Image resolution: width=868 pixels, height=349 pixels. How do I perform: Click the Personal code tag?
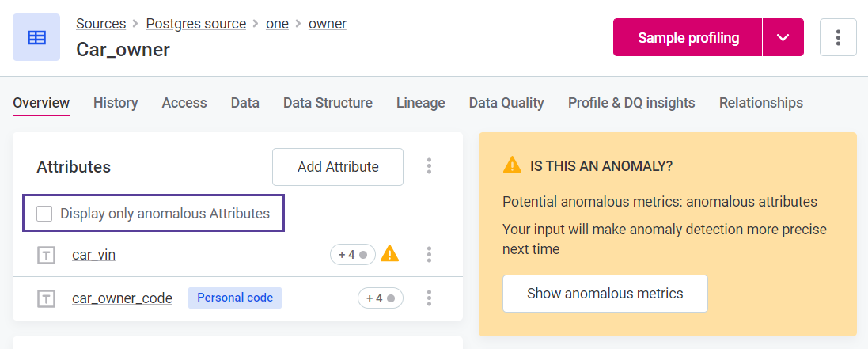[235, 298]
